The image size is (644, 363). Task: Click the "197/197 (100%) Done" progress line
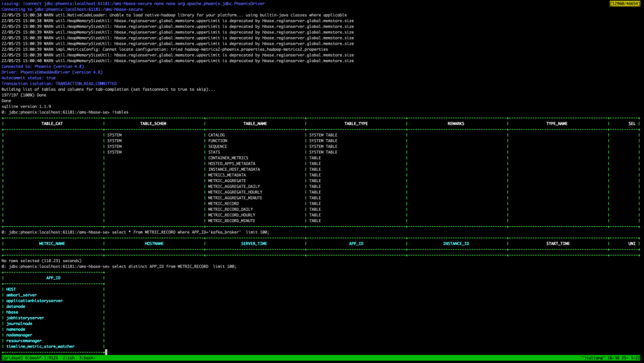(x=24, y=96)
